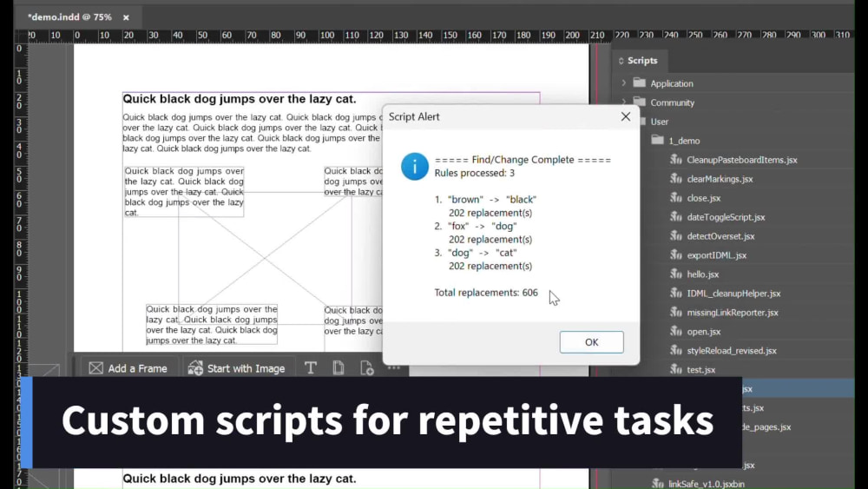
Task: Click the 1_demo folder icon
Action: coord(657,140)
